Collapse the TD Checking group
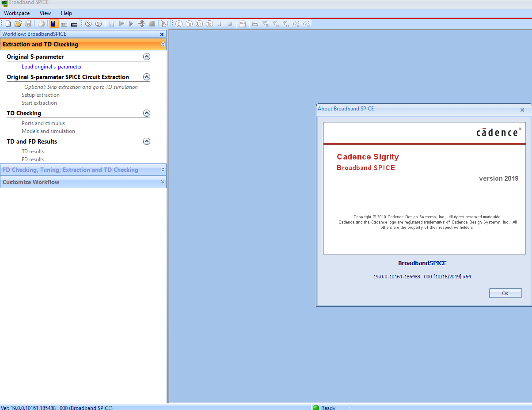532x410 pixels. (147, 113)
